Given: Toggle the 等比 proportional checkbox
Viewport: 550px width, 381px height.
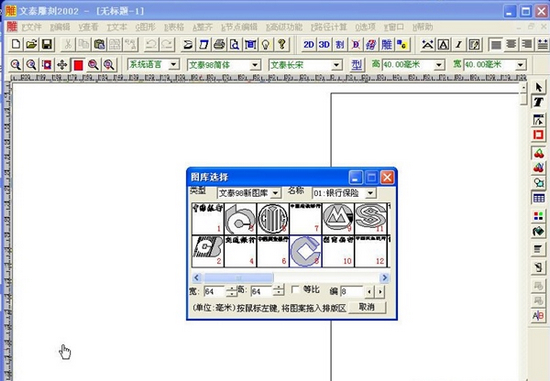Looking at the screenshot, I should (296, 289).
